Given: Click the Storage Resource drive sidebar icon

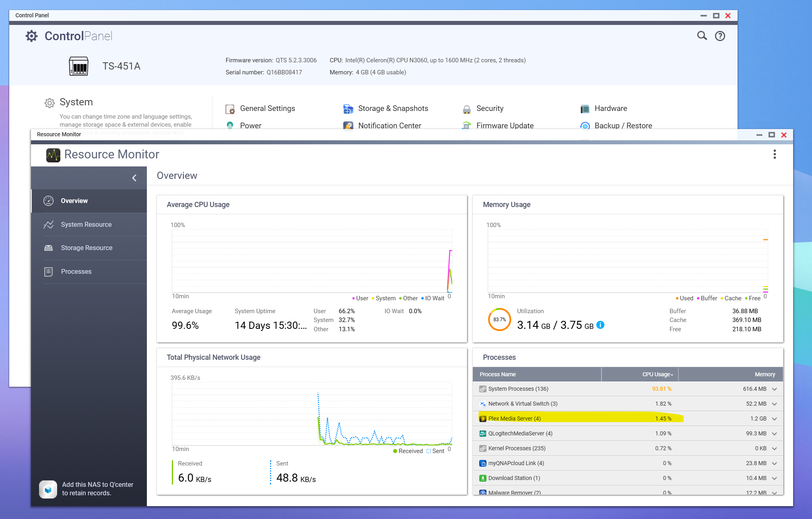Looking at the screenshot, I should coord(48,248).
